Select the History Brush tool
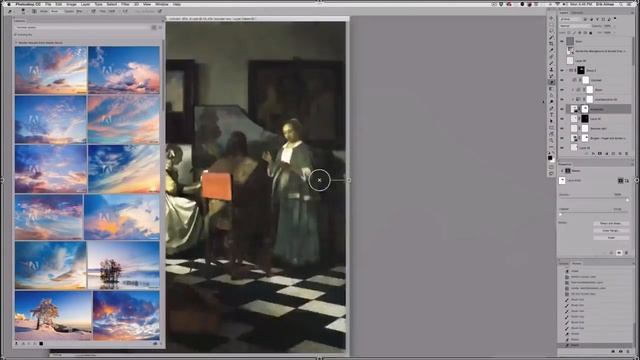The height and width of the screenshot is (360, 640). 551,76
